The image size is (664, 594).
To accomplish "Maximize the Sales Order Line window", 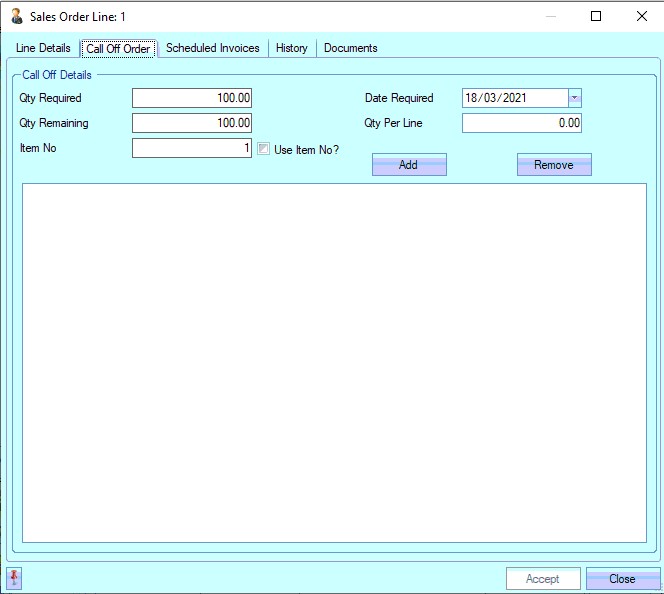I will (x=596, y=16).
